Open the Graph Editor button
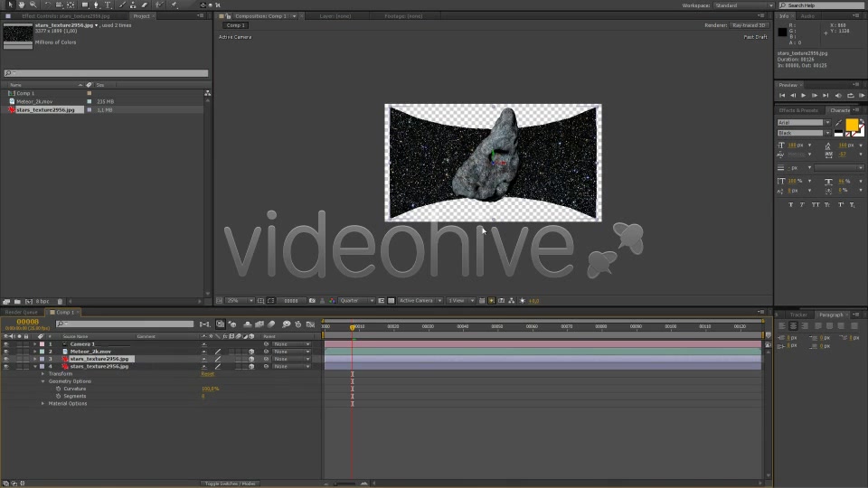This screenshot has width=868, height=488. pos(310,324)
